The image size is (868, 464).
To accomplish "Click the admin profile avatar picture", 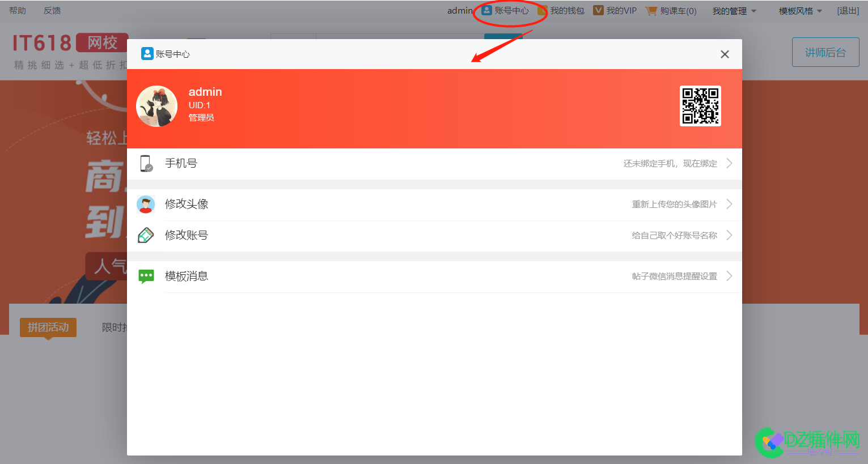I will pyautogui.click(x=157, y=107).
